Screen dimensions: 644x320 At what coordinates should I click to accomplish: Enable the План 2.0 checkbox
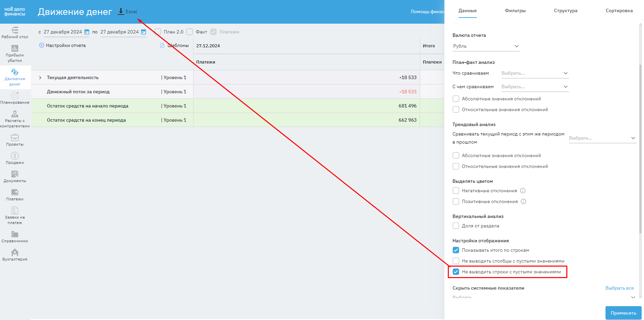pos(158,32)
